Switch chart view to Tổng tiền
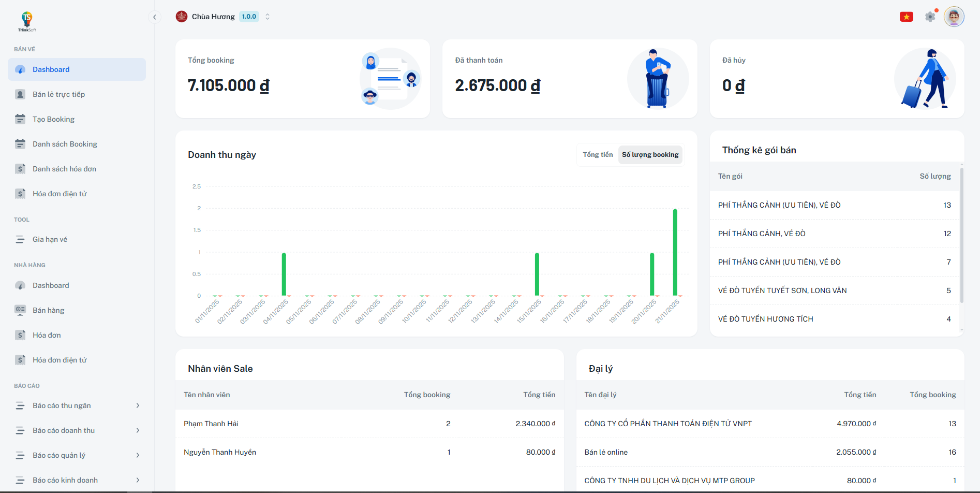Viewport: 980px width, 493px height. click(x=597, y=154)
